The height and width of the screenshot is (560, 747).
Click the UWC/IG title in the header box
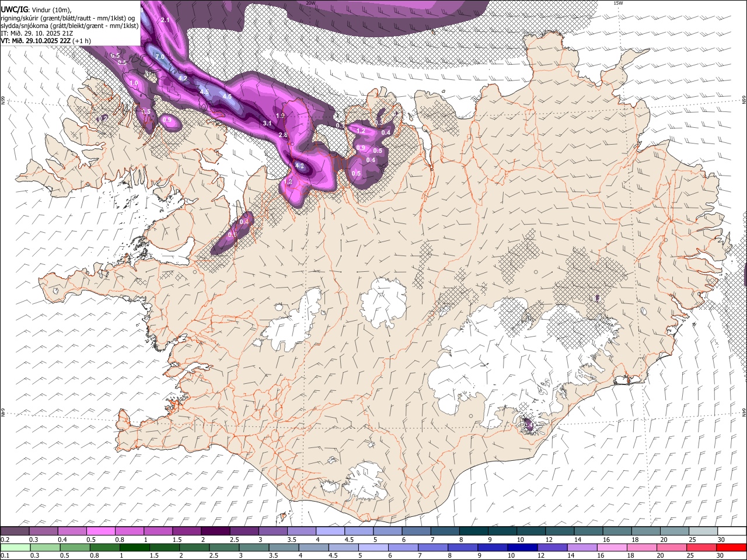click(x=13, y=9)
